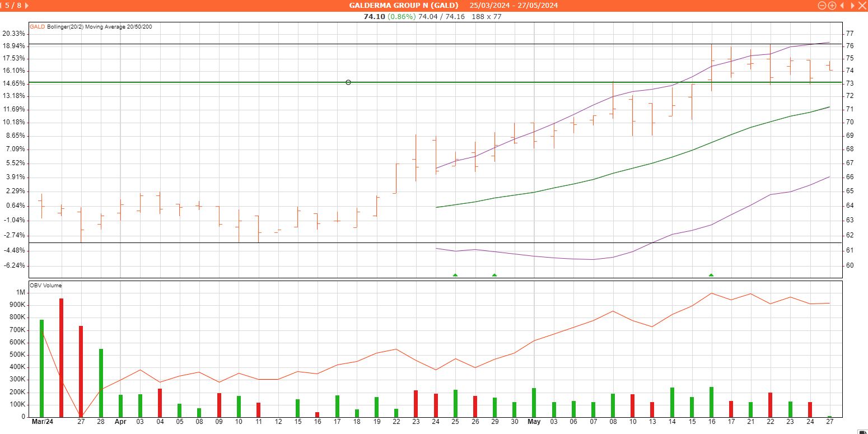
Task: Go to next chart after 5 / 8
Action: pyautogui.click(x=27, y=6)
